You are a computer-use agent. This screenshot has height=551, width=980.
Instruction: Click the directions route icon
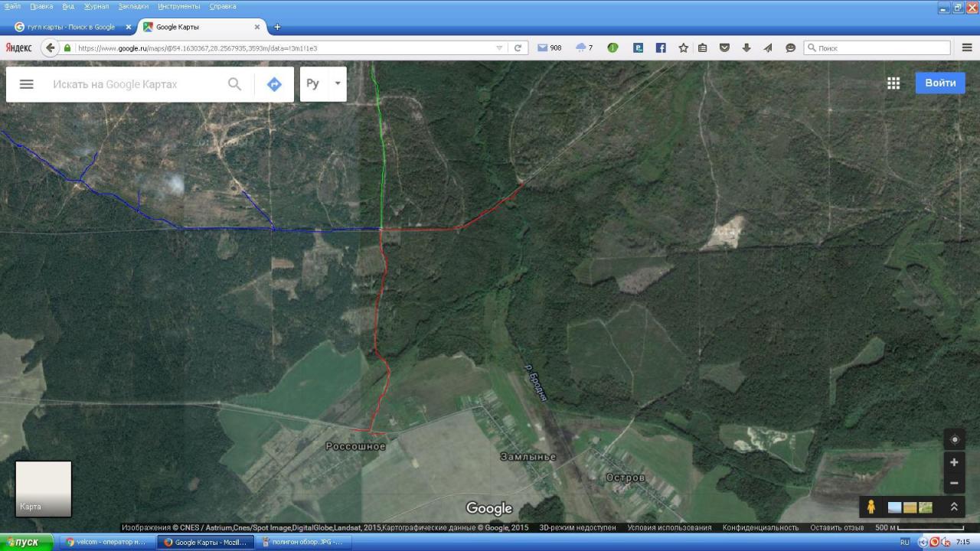274,84
